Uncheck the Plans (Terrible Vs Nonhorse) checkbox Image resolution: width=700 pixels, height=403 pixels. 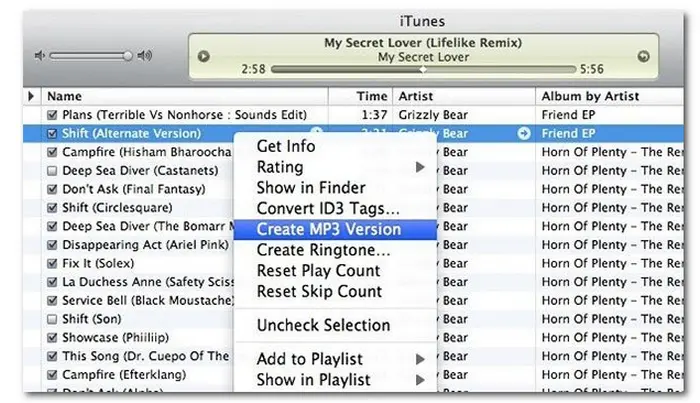coord(52,115)
